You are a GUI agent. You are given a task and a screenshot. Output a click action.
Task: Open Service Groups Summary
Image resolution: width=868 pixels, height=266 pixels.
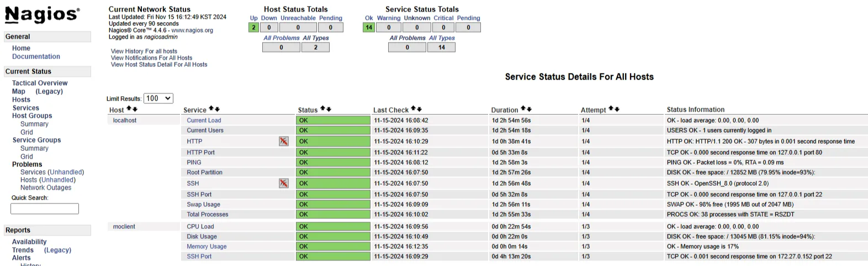(x=34, y=148)
